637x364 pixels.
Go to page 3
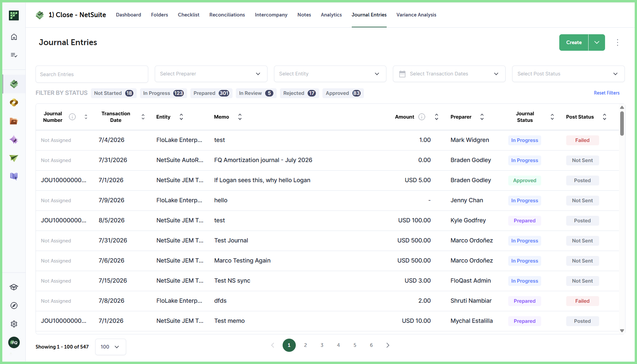coord(322,345)
